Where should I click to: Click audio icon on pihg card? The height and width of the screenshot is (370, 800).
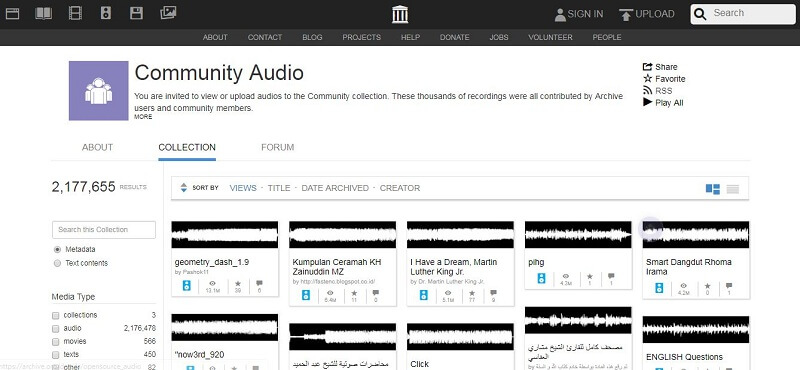pos(541,278)
